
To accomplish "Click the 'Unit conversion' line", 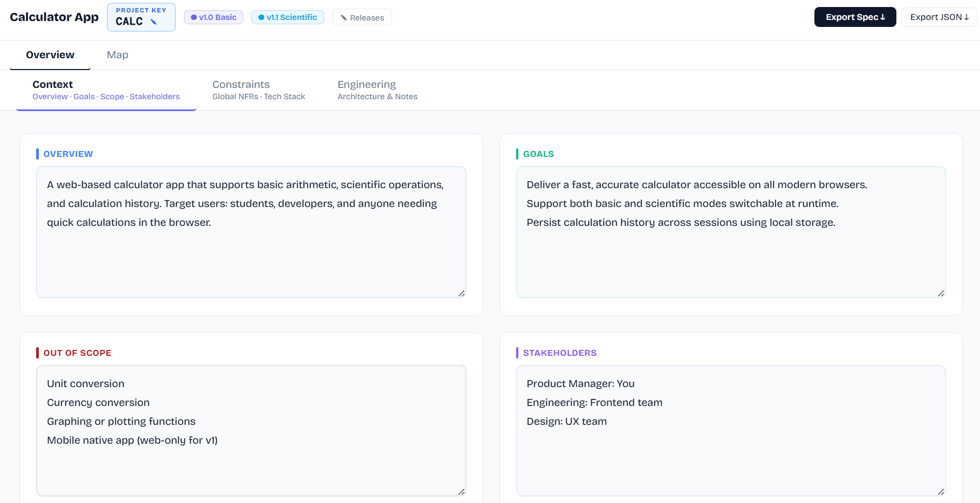I will 86,384.
